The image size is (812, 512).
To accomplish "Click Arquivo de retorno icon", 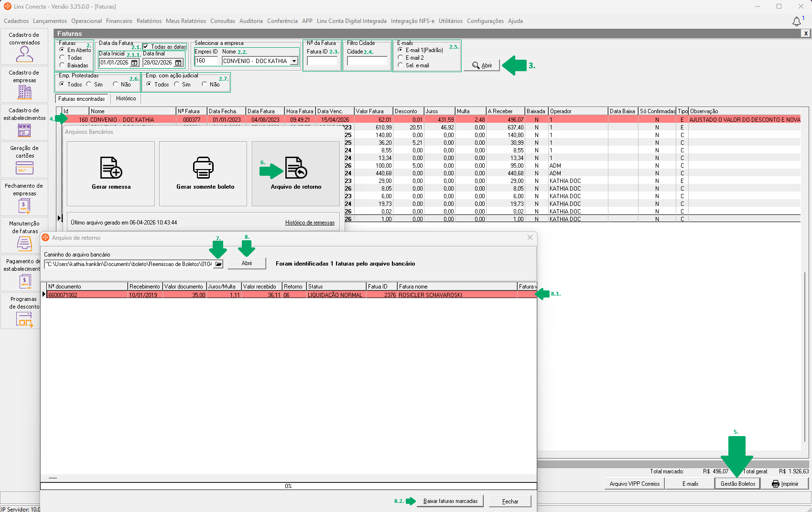I will pyautogui.click(x=296, y=168).
